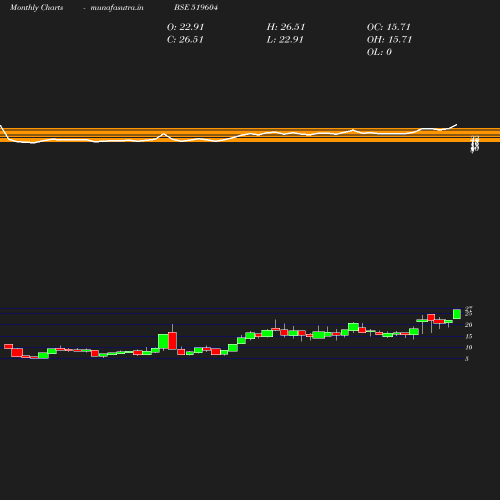
Task: Click the "OL: 0" reading
Action: 379,52
